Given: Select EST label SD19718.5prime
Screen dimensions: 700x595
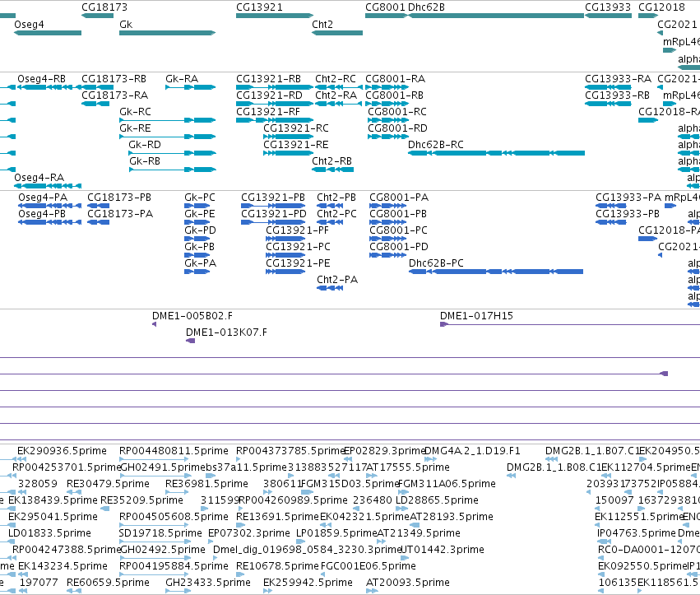Looking at the screenshot, I should [x=160, y=534].
